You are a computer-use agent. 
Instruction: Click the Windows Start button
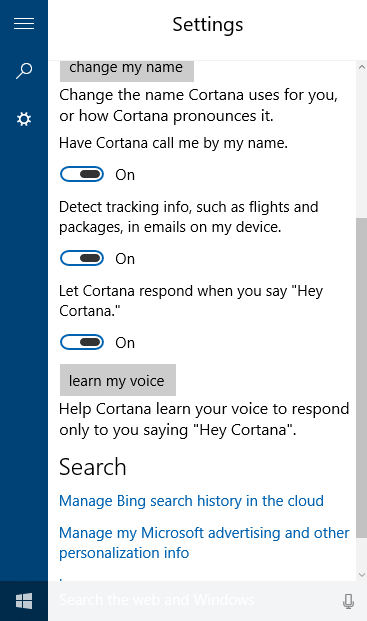point(24,601)
